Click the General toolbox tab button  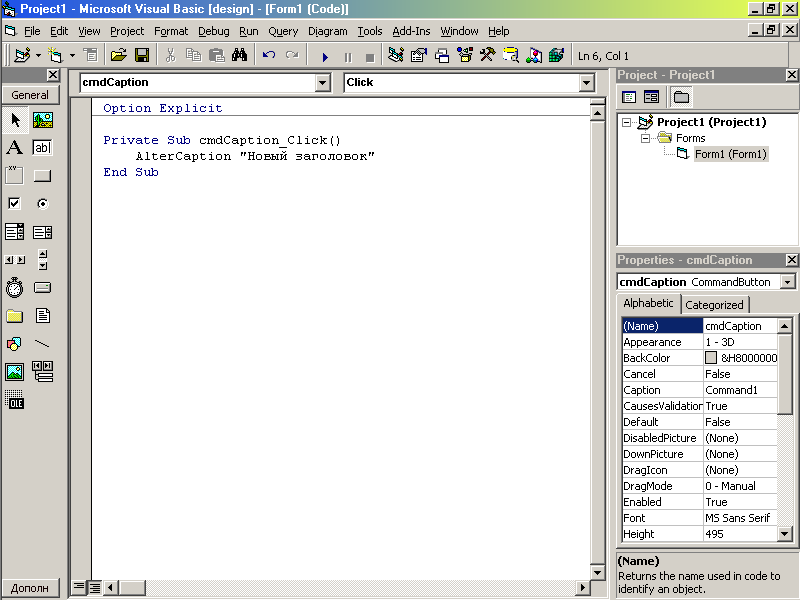(x=30, y=95)
